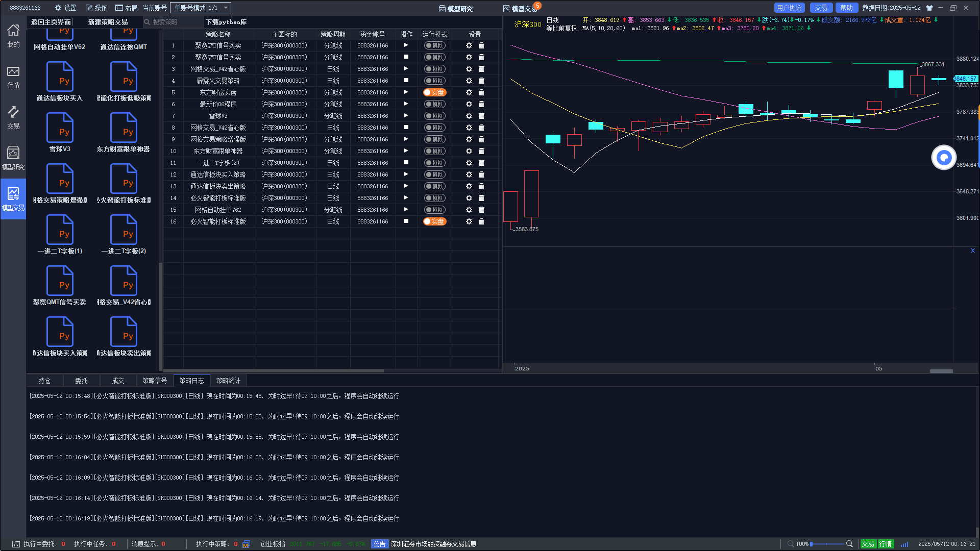Switch to the 策略信号 tab
The height and width of the screenshot is (551, 980).
(155, 381)
